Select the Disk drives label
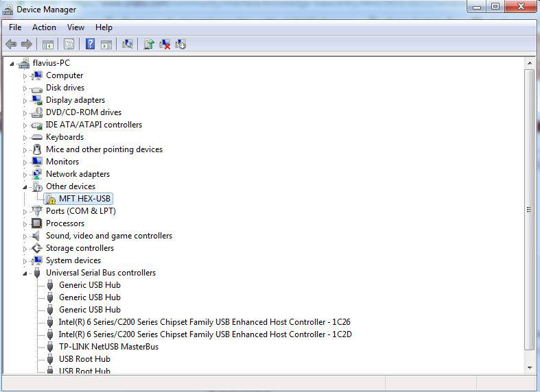Viewport: 540px width, 392px height. pyautogui.click(x=65, y=88)
